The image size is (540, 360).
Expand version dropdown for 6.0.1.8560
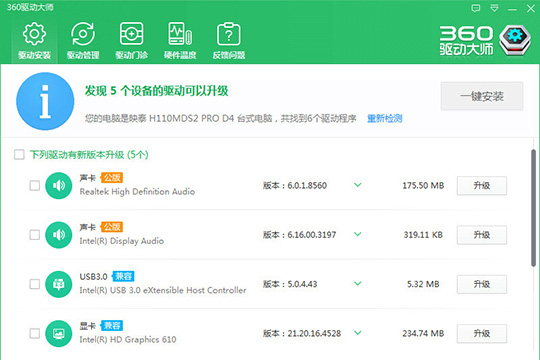pos(358,185)
